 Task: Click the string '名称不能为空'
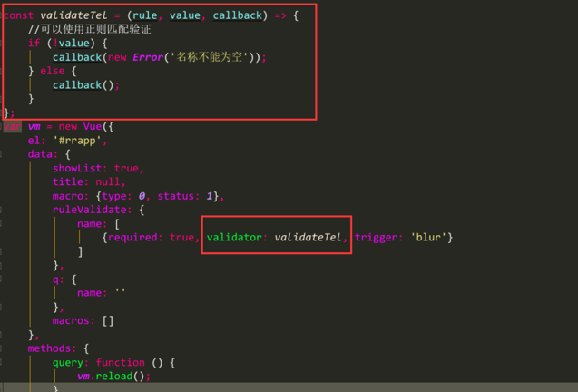[x=210, y=57]
